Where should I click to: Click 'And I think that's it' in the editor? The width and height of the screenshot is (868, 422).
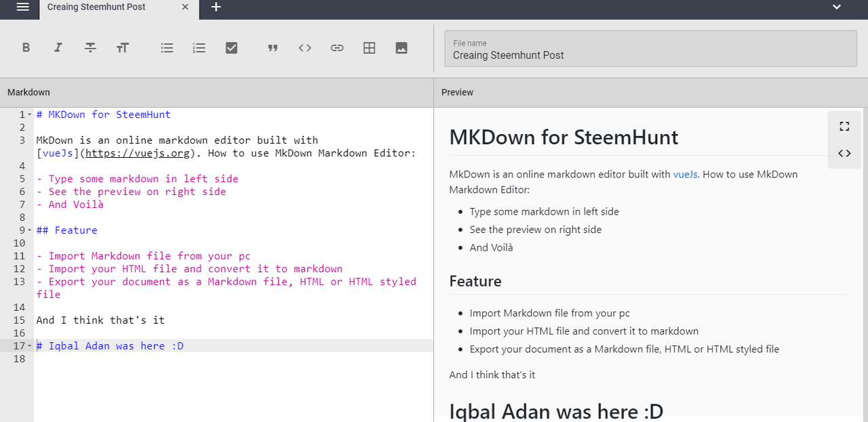click(x=100, y=320)
